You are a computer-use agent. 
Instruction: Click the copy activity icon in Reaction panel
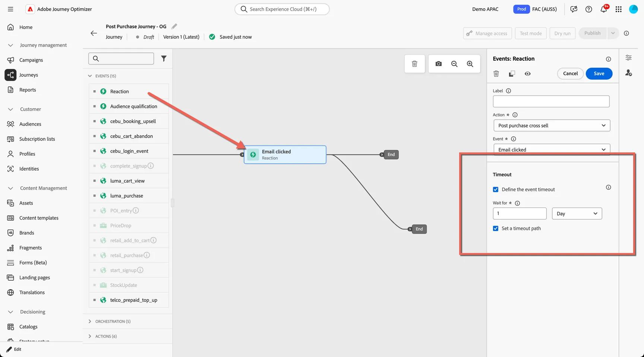(x=512, y=74)
